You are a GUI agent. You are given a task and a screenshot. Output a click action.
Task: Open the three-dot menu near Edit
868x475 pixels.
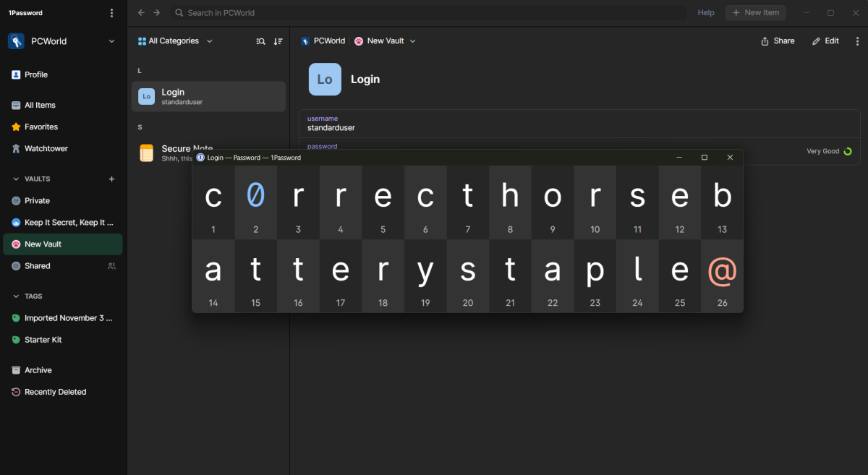pos(857,41)
